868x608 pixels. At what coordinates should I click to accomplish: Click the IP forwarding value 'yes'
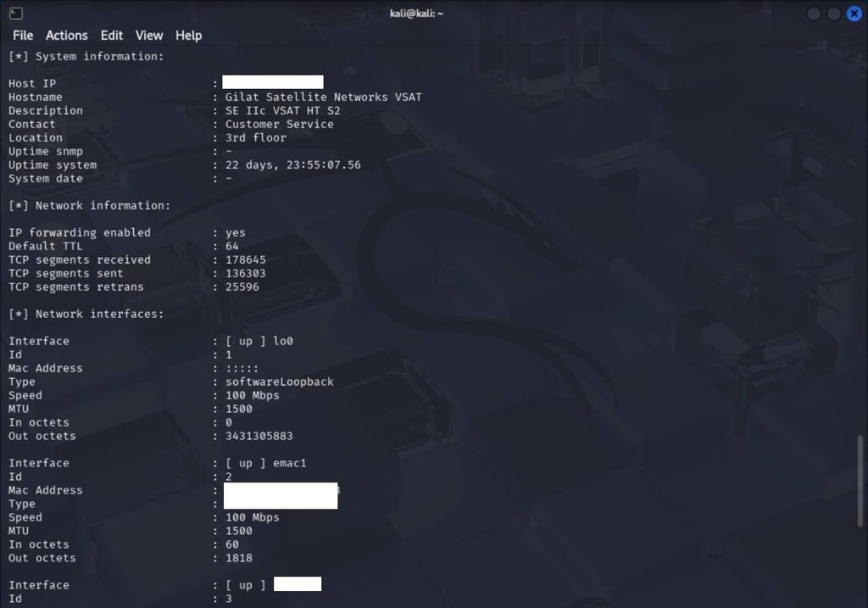coord(236,232)
